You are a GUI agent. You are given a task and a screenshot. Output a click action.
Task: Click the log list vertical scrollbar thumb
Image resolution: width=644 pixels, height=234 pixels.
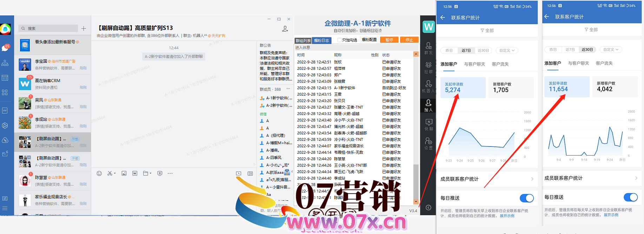416,181
